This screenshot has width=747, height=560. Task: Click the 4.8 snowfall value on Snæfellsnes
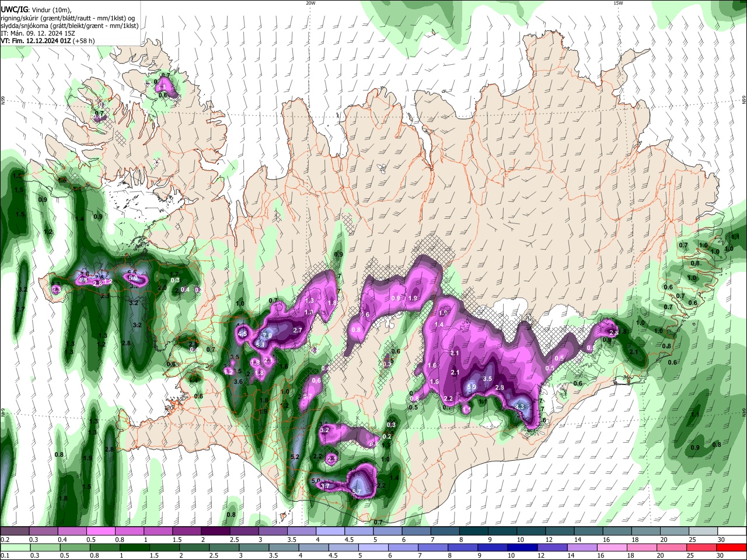[x=83, y=281]
